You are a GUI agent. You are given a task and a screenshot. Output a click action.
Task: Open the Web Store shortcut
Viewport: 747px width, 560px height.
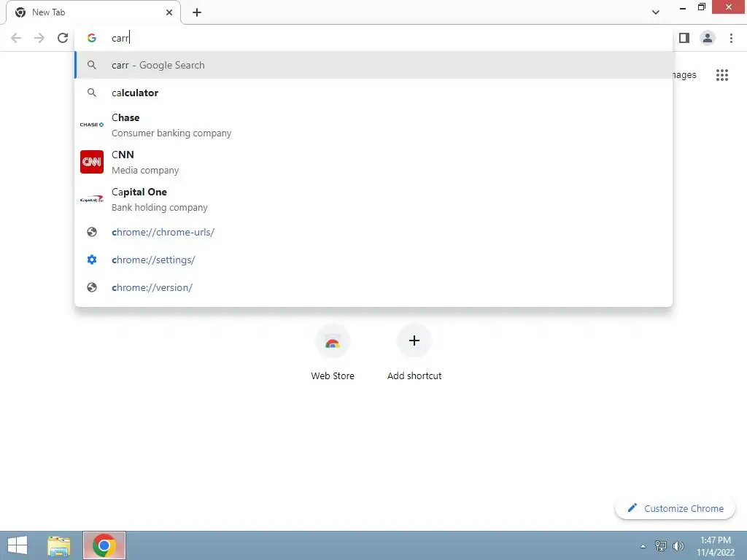(333, 354)
